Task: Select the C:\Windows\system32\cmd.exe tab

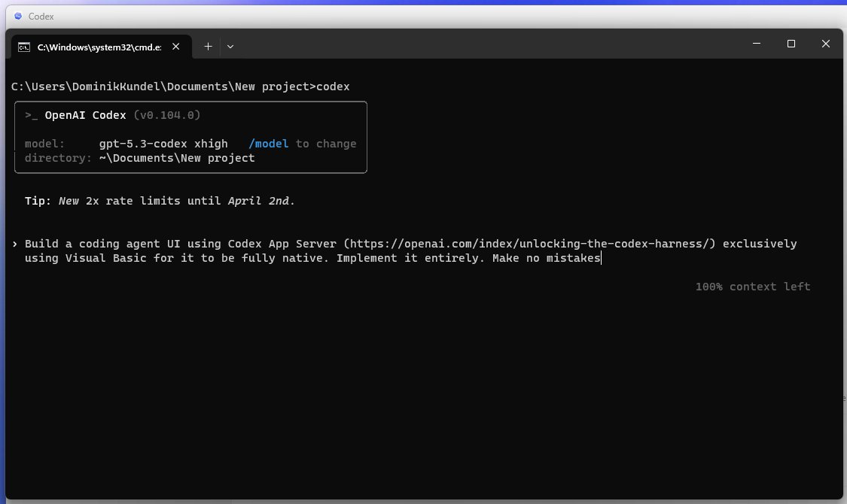Action: coord(98,46)
